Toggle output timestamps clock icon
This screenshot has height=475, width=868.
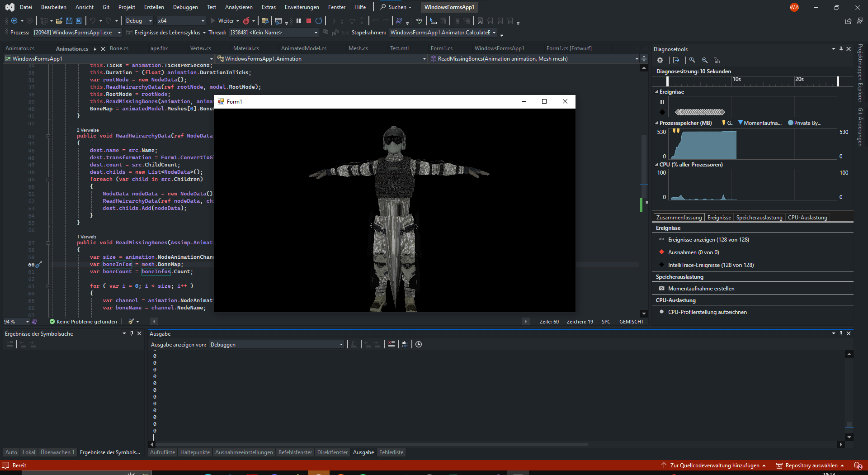pyautogui.click(x=419, y=344)
